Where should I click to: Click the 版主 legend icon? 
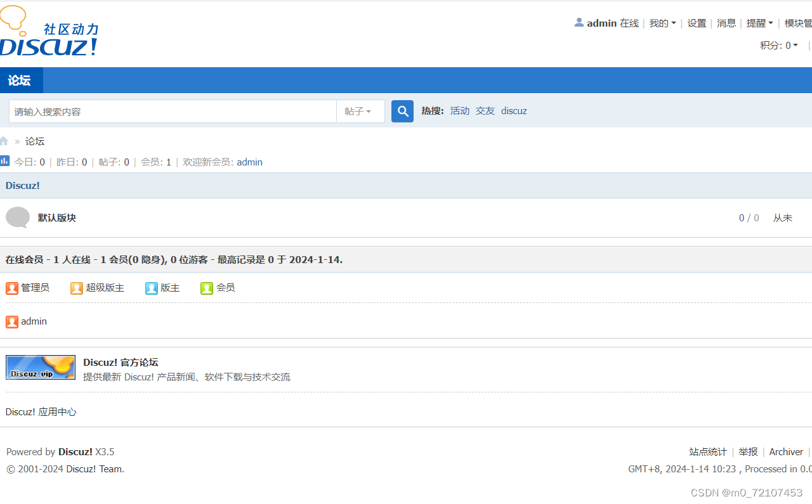click(152, 288)
